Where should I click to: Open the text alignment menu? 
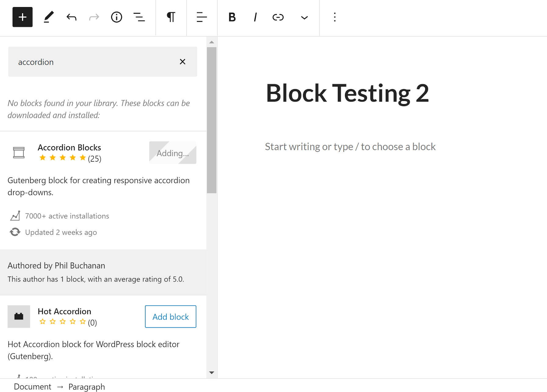click(201, 17)
